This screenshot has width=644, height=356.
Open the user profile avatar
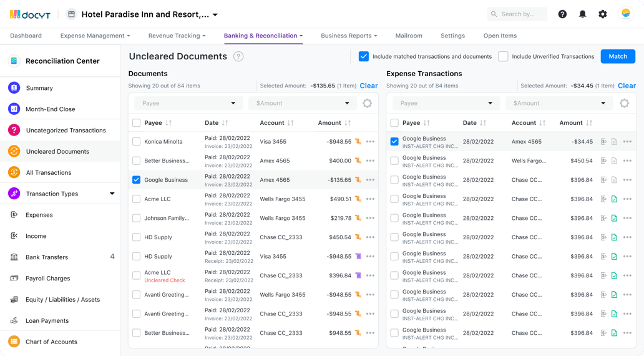point(625,14)
